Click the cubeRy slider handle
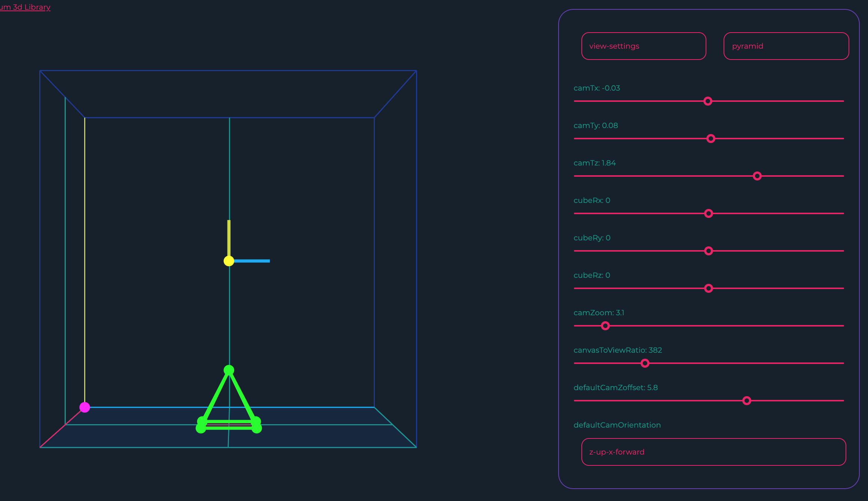The height and width of the screenshot is (501, 868). [x=708, y=251]
